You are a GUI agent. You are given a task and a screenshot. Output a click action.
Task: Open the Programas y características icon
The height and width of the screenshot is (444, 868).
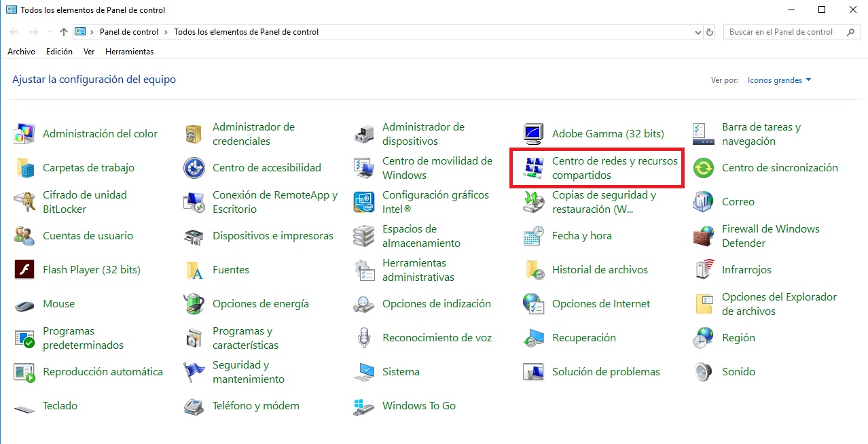[x=194, y=338]
